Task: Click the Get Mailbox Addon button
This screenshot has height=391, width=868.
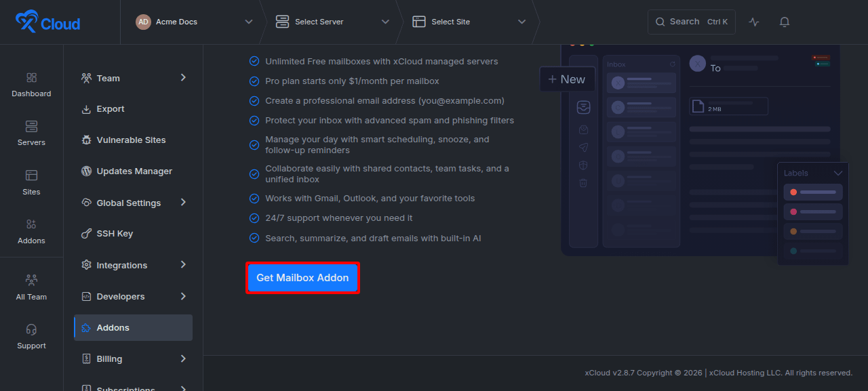Action: [x=302, y=278]
